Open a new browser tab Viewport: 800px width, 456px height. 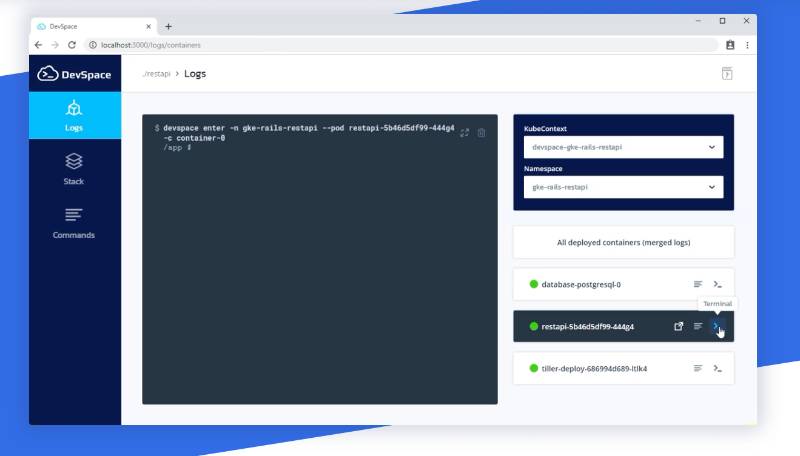click(168, 27)
